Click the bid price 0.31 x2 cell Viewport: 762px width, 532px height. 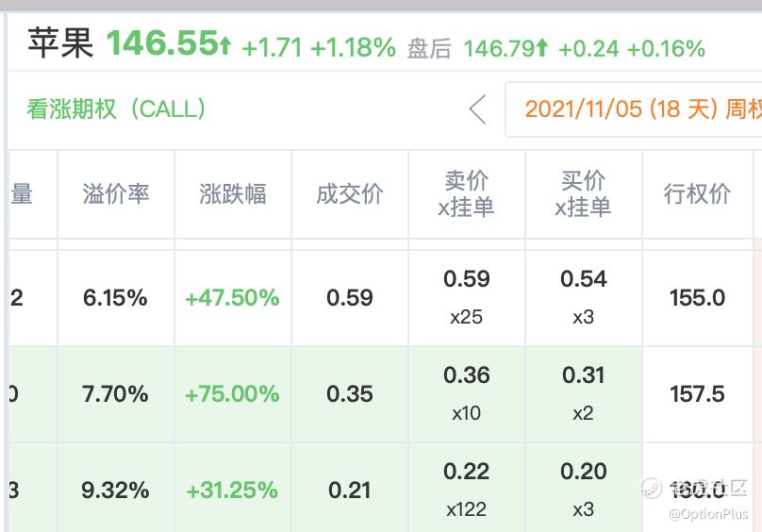pos(583,394)
